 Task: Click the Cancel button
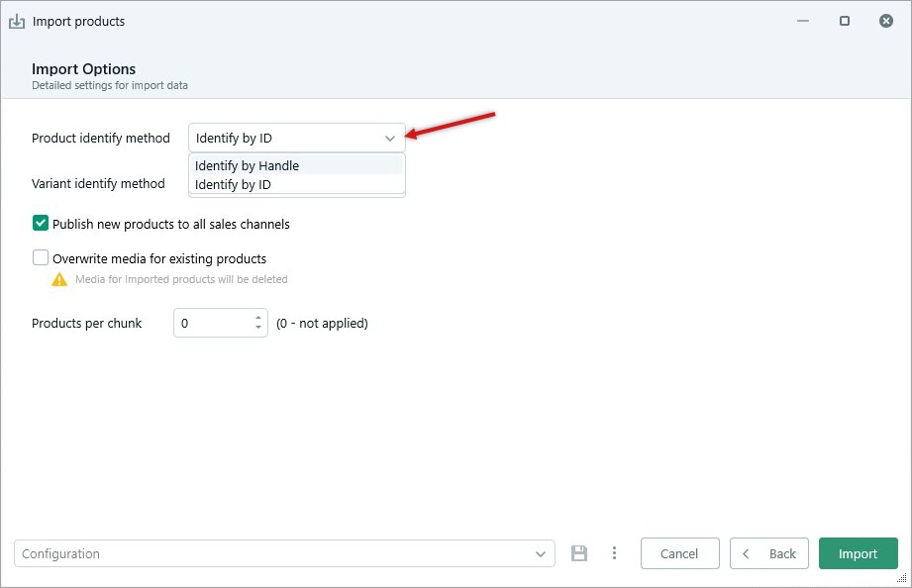[x=680, y=553]
